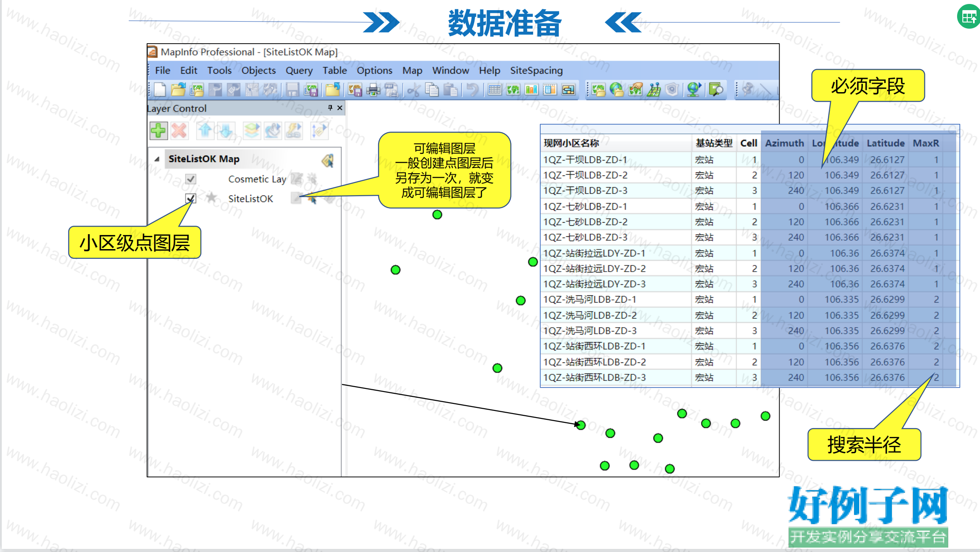Open a New Mapper window icon
This screenshot has height=552, width=980.
click(513, 90)
